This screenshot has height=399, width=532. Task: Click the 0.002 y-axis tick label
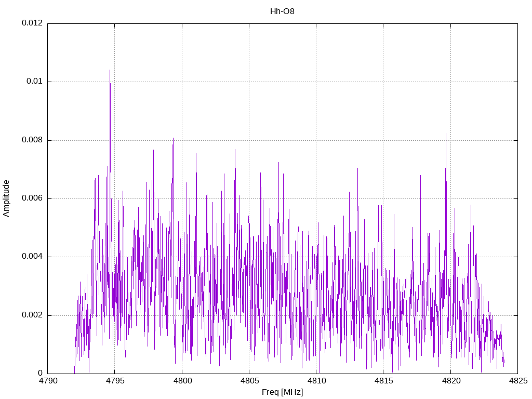(x=32, y=315)
